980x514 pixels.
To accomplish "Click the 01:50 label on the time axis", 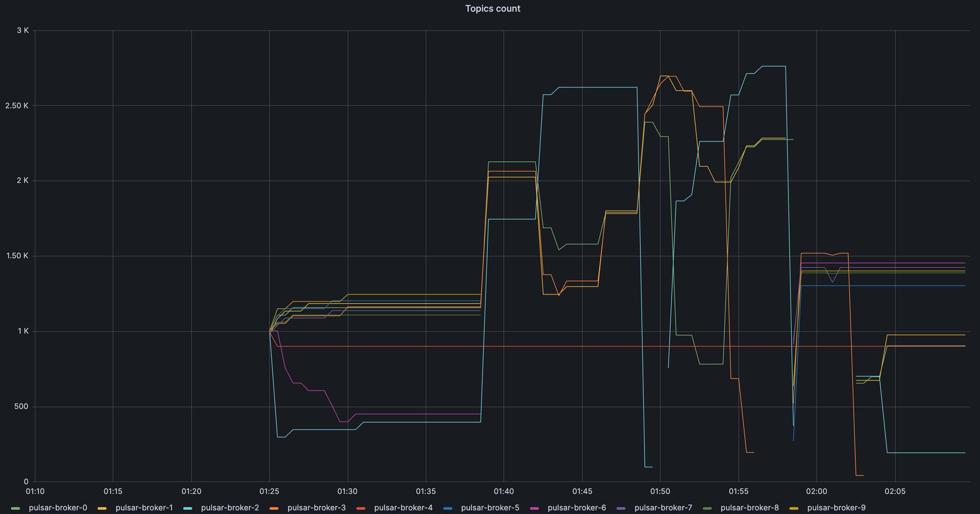I will click(x=661, y=490).
